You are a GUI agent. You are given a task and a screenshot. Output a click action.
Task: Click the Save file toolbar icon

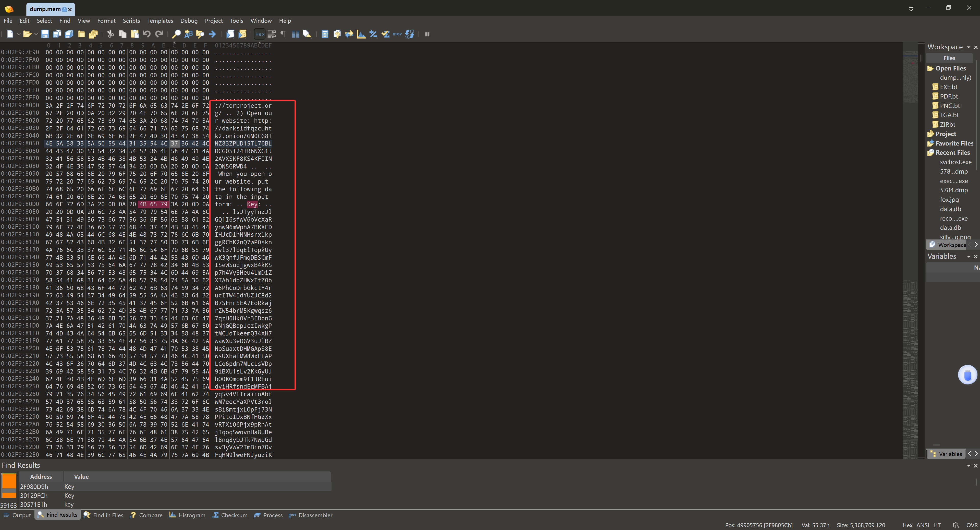[x=45, y=34]
